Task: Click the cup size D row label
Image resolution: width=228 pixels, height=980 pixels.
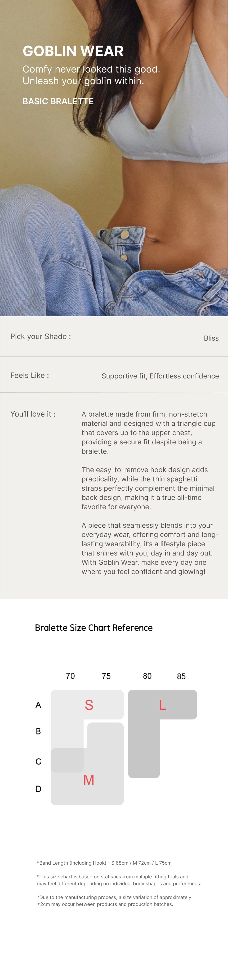Action: tap(38, 789)
